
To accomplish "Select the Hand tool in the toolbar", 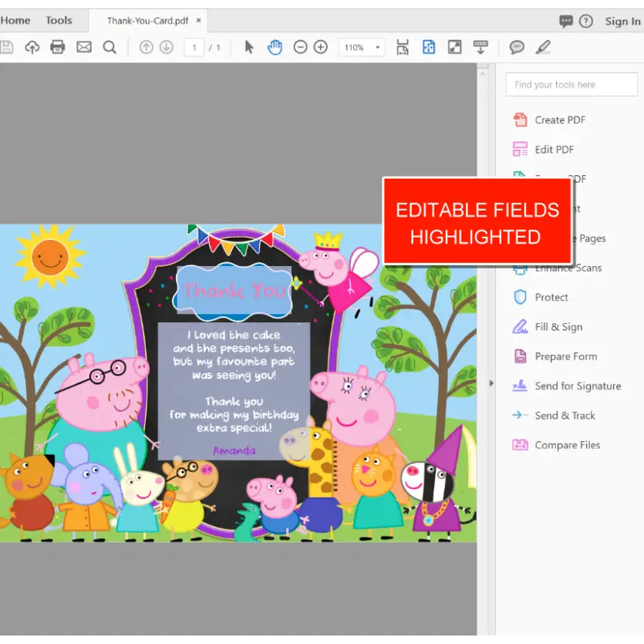I will coord(274,47).
